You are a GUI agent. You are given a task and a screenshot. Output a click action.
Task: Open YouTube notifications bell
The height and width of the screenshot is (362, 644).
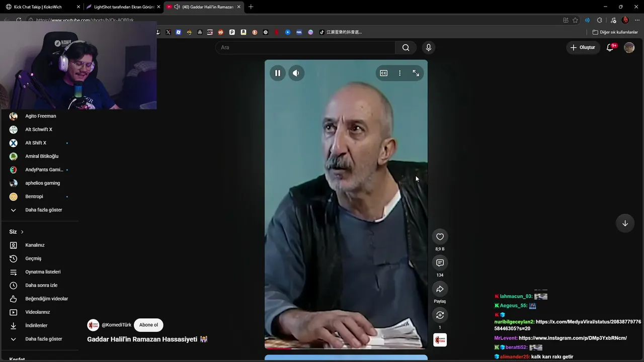(610, 47)
